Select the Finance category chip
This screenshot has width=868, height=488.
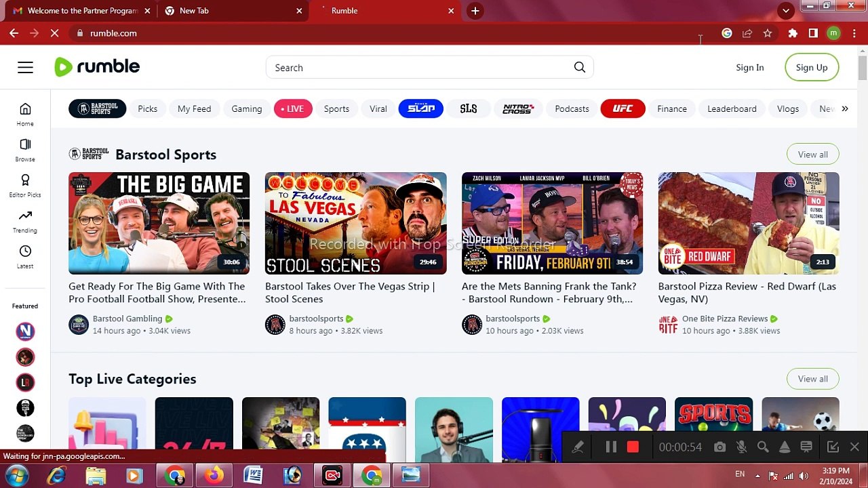click(672, 108)
